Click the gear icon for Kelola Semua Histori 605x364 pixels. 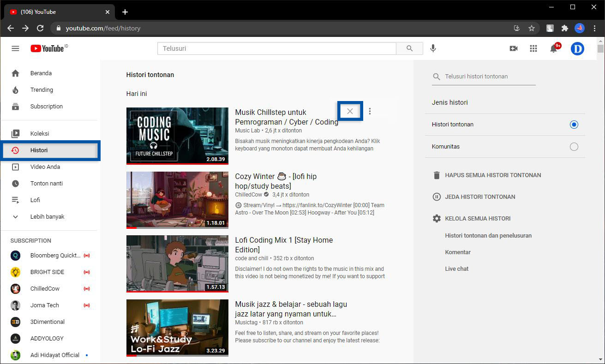tap(437, 218)
